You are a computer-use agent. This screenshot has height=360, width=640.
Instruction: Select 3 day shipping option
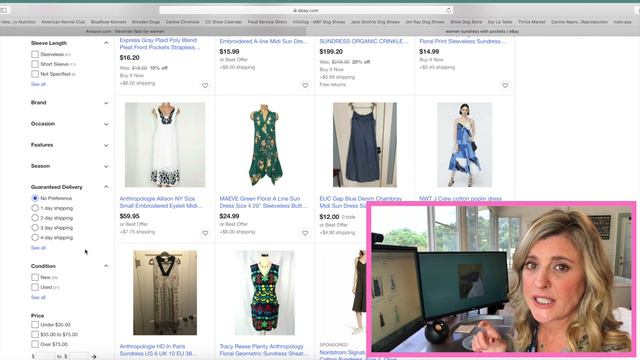[35, 227]
